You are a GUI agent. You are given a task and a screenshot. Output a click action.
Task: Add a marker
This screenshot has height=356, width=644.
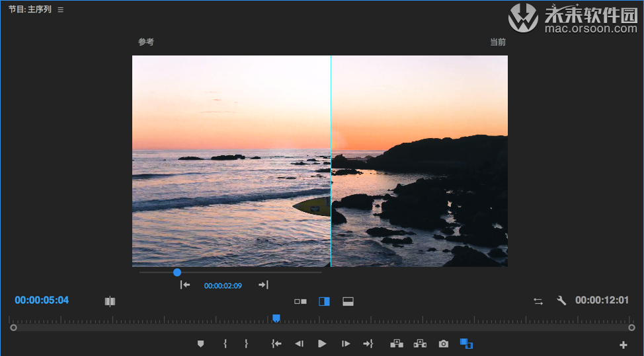coord(200,343)
